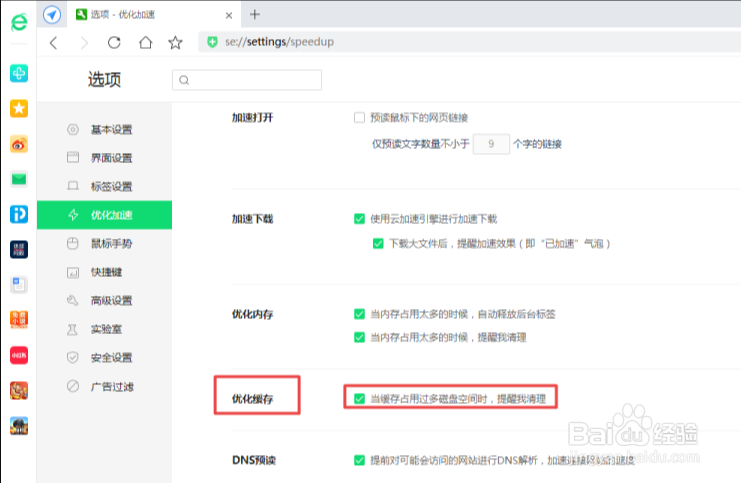741x483 pixels.
Task: Toggle 使用云加速引擎进行加速下载 checkbox
Action: pos(359,218)
